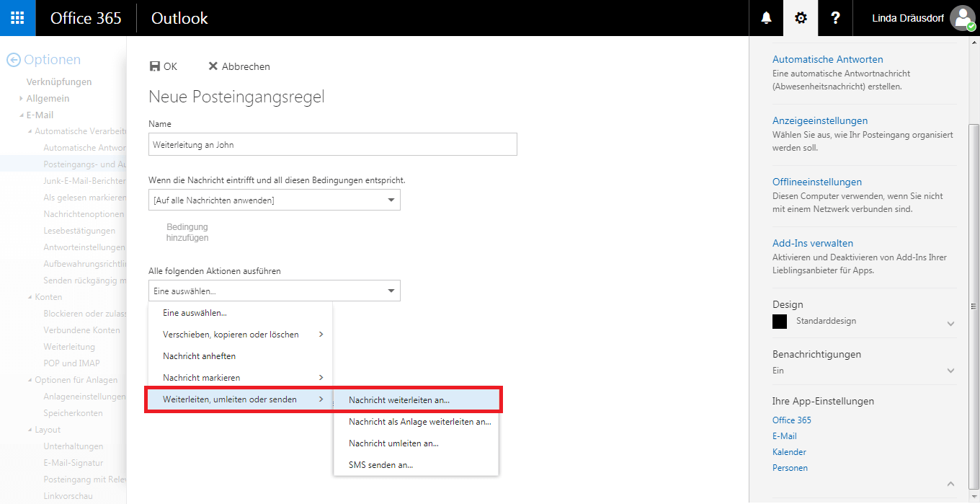
Task: Expand the Benachrichtigungen section chevron
Action: point(950,371)
